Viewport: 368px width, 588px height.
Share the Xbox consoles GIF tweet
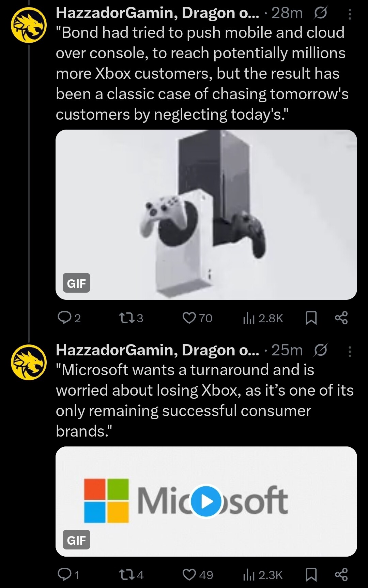(x=341, y=318)
